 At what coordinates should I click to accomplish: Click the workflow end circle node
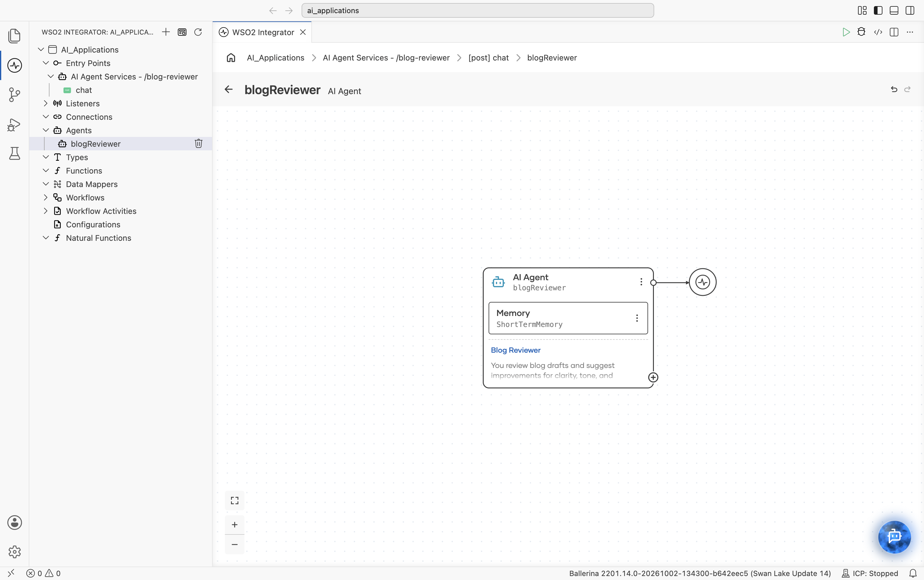703,282
